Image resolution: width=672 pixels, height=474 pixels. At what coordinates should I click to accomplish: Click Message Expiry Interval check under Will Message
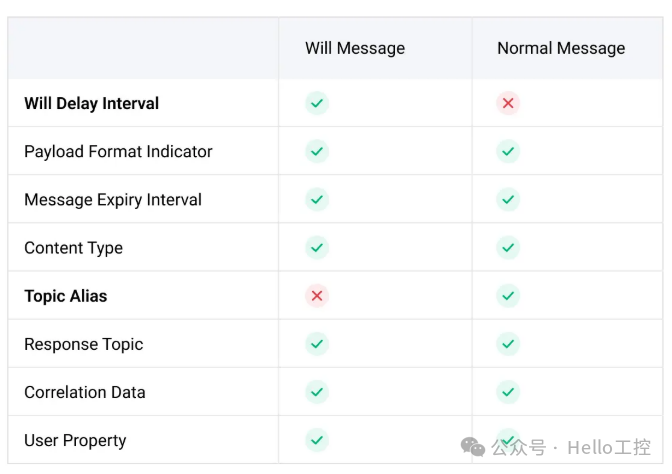pos(317,199)
